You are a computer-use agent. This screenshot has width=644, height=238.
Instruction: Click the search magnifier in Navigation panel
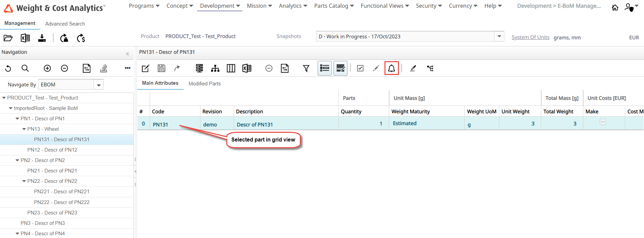25,69
